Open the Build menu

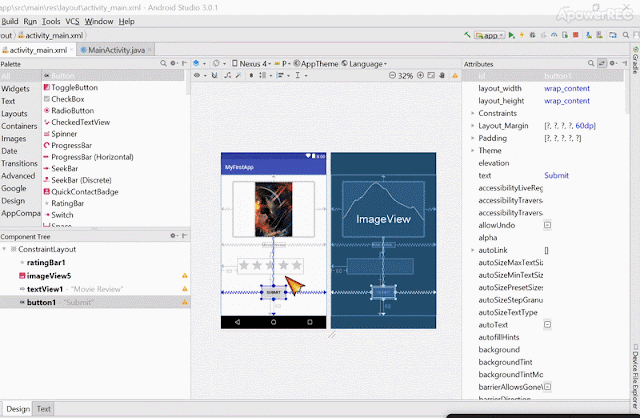click(10, 21)
